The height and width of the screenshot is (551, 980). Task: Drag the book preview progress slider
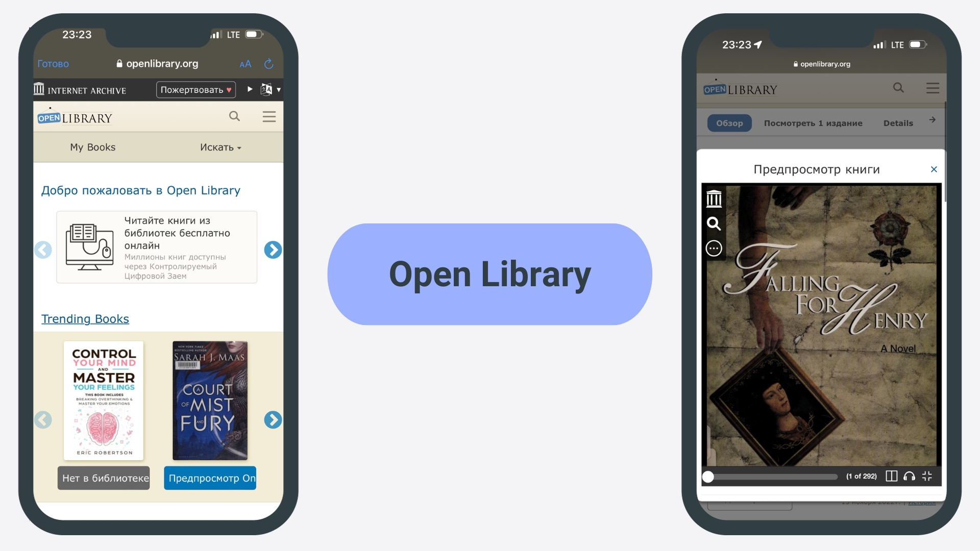[707, 478]
